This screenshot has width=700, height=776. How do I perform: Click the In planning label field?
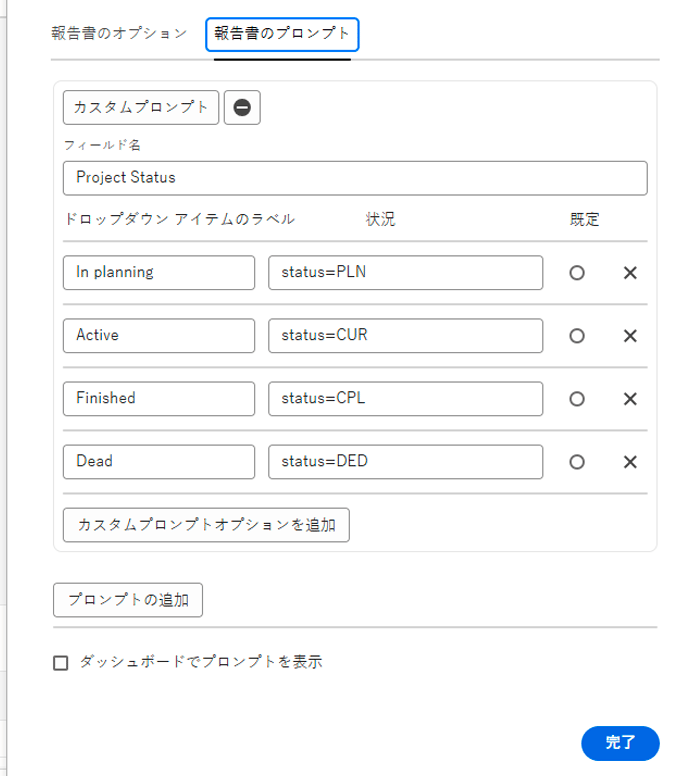point(158,272)
